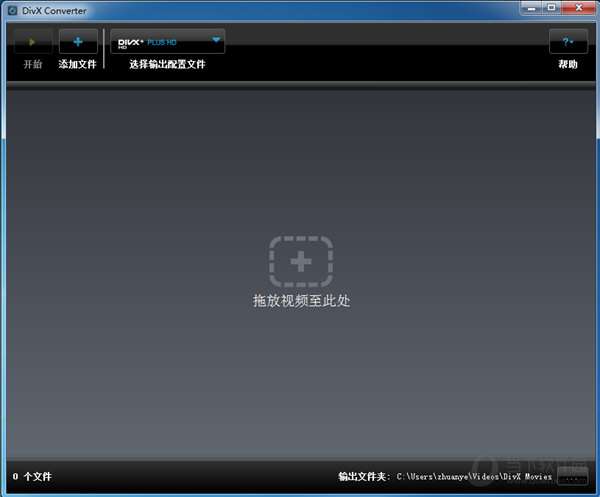600x497 pixels.
Task: Click the DivX Converter title bar app icon
Action: click(13, 10)
